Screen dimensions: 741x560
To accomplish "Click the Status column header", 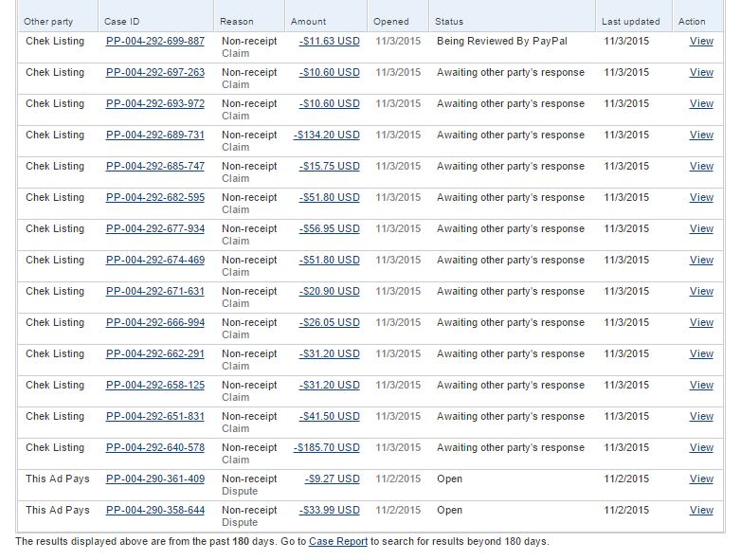I will [x=449, y=22].
